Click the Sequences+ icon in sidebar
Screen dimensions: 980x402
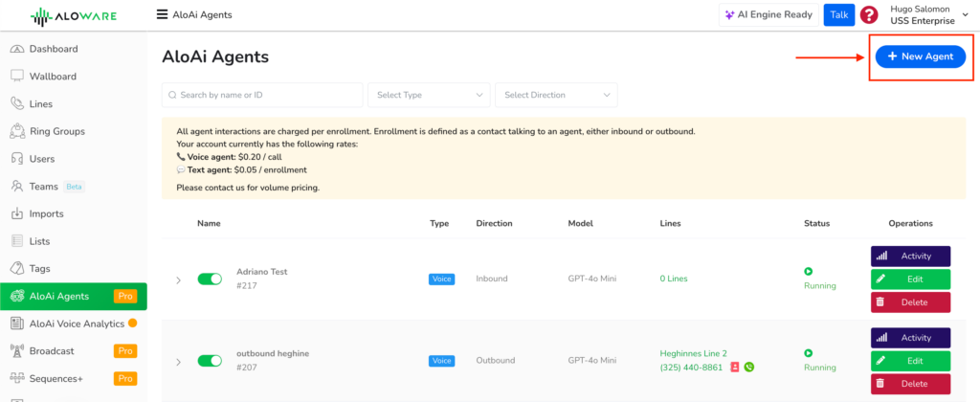point(17,379)
